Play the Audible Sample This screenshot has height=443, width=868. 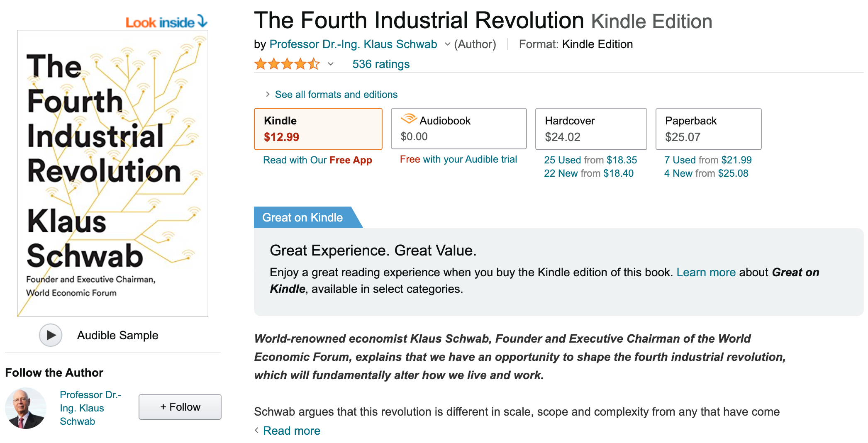(51, 335)
